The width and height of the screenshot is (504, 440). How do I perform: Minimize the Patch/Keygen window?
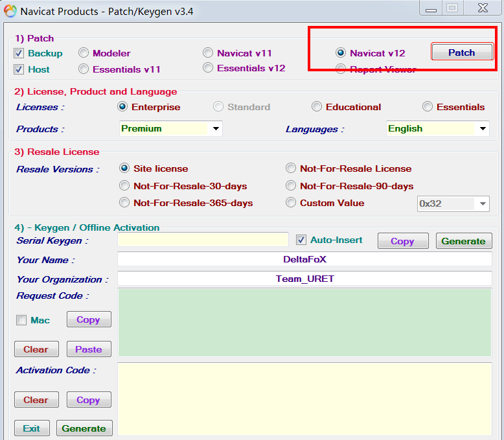pyautogui.click(x=431, y=8)
